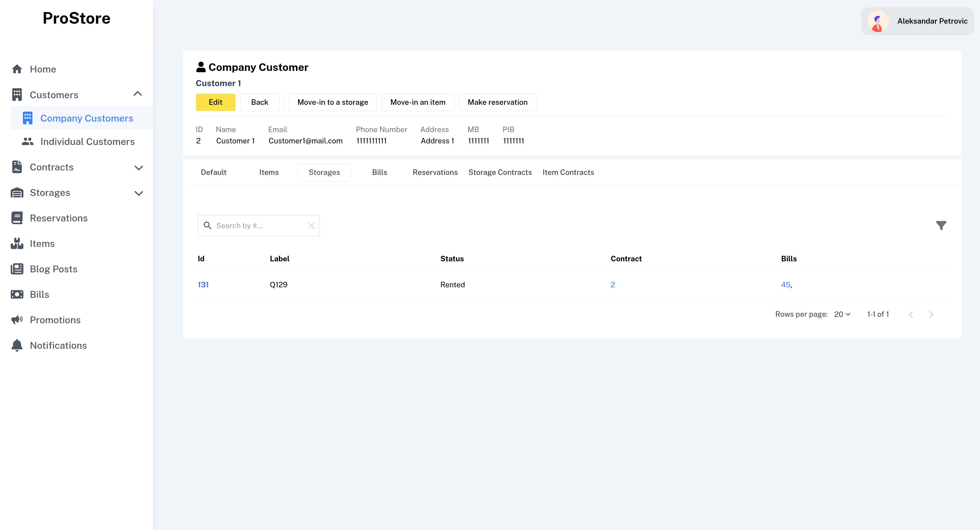Switch to the Reservations tab
The width and height of the screenshot is (980, 530).
pyautogui.click(x=435, y=172)
